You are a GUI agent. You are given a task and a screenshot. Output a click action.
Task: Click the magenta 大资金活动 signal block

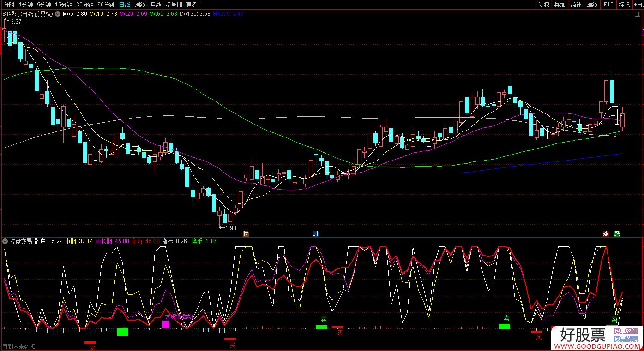coord(165,324)
